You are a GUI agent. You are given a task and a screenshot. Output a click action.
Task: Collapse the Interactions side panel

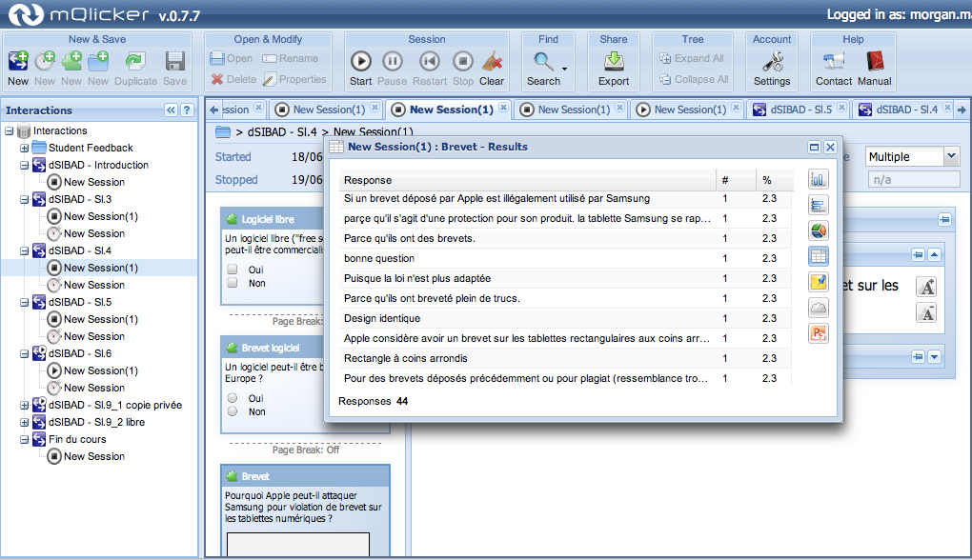click(x=171, y=110)
